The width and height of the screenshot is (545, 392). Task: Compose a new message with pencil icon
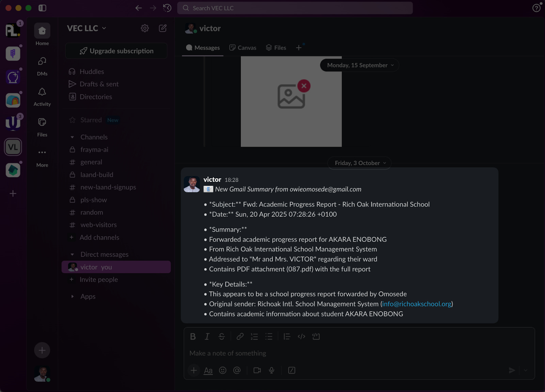click(163, 28)
